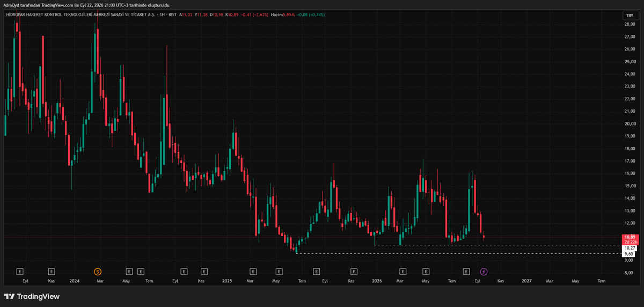Image resolution: width=644 pixels, height=307 pixels.
Task: Click the 15,00 price axis label
Action: (630, 186)
